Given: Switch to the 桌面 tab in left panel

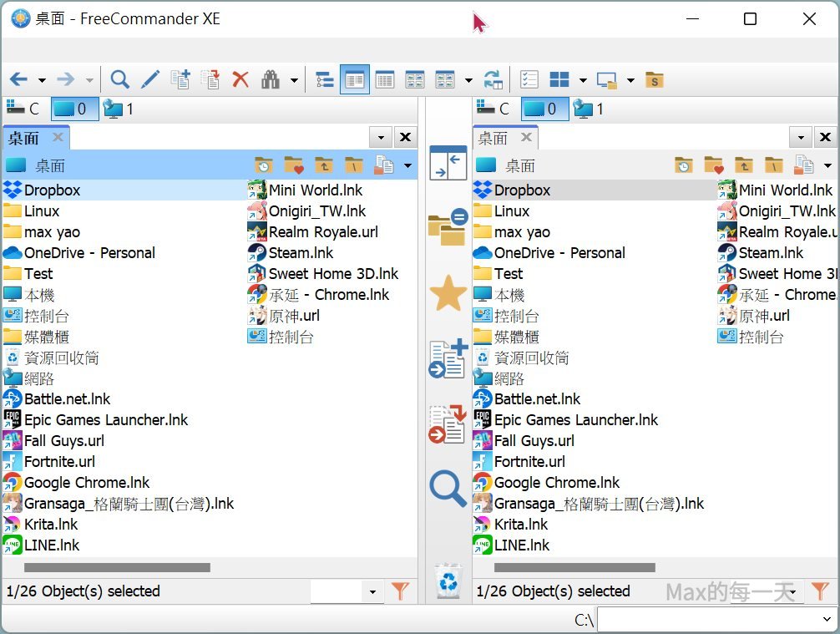Looking at the screenshot, I should 25,136.
